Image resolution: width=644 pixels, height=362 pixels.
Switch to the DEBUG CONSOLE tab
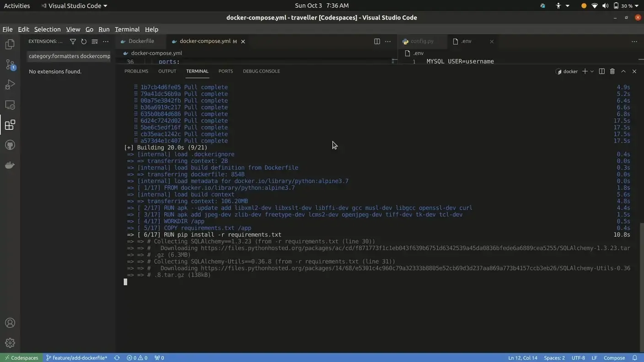pyautogui.click(x=261, y=71)
